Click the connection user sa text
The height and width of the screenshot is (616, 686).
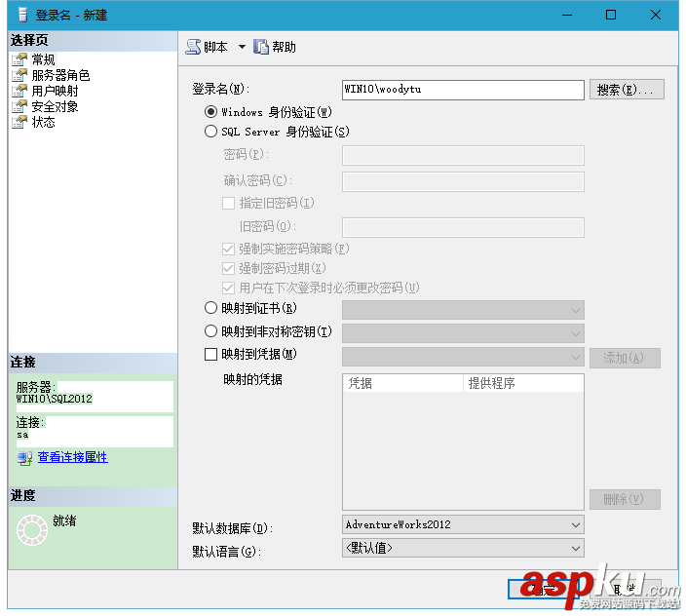[x=22, y=435]
